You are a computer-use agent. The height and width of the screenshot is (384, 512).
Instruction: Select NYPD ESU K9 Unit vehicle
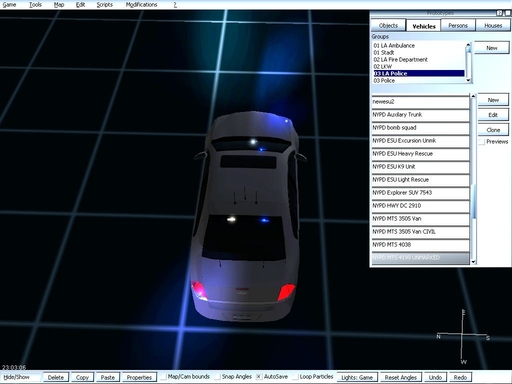pos(420,167)
